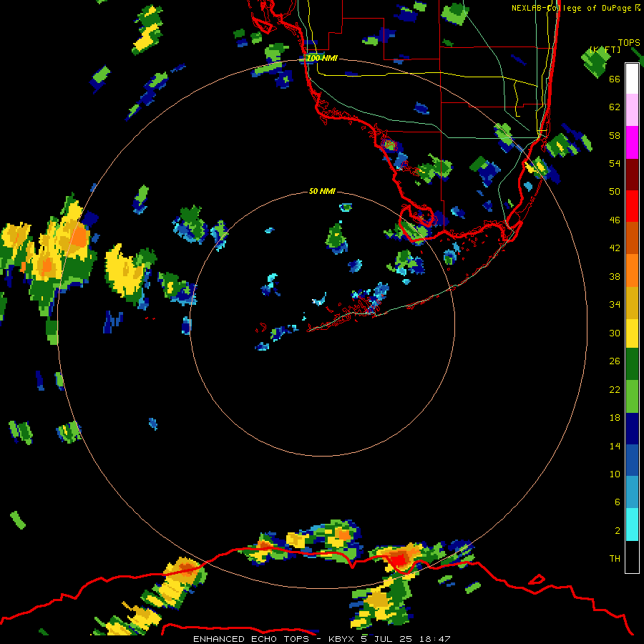Select the '26' legend label
Screen dimensions: 644x644
[x=615, y=361]
